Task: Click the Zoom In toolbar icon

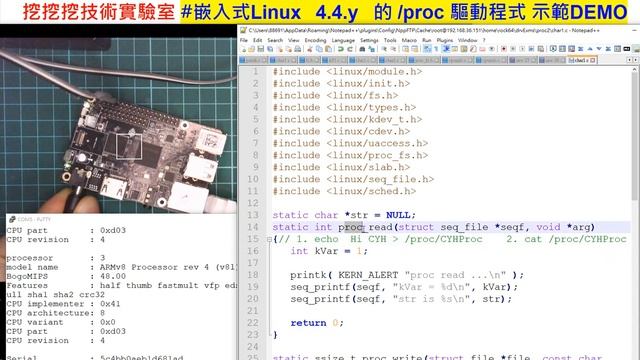Action: point(384,49)
